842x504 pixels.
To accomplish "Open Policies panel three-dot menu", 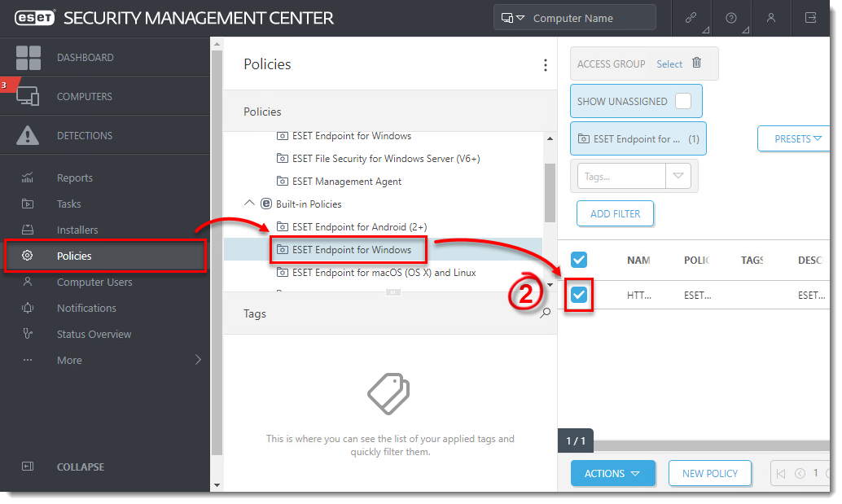I will click(x=546, y=65).
